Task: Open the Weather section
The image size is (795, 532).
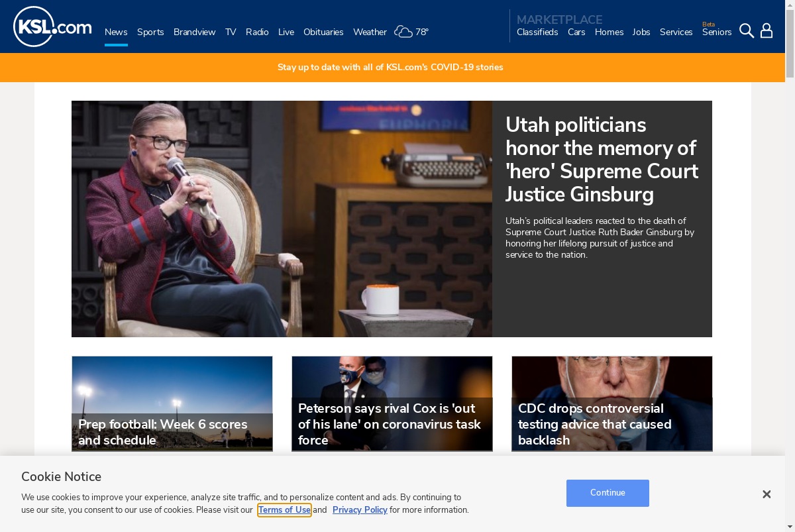Action: (370, 32)
